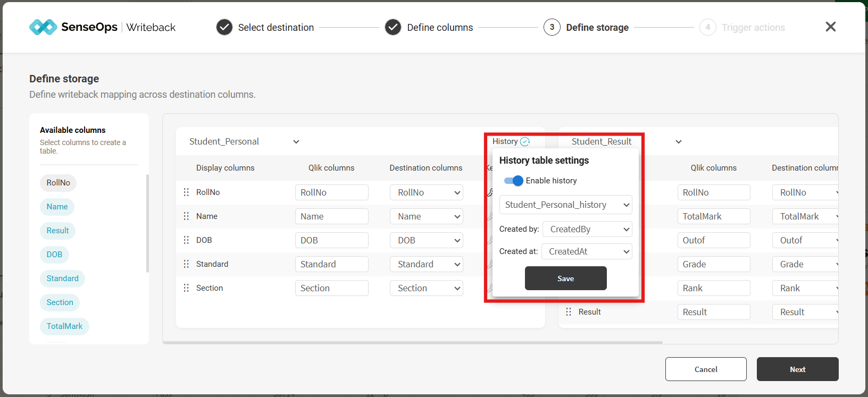
Task: Click the Select destination step checkmark
Action: [224, 27]
